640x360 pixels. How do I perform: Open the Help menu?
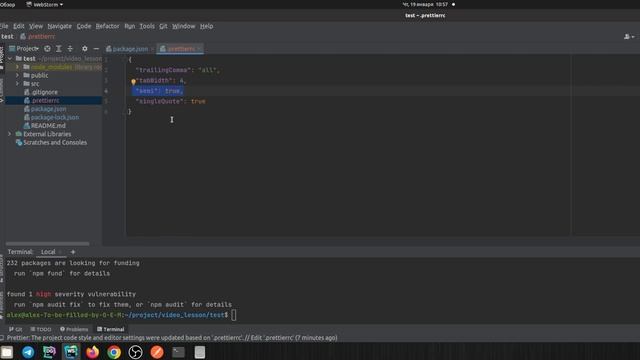pyautogui.click(x=207, y=26)
